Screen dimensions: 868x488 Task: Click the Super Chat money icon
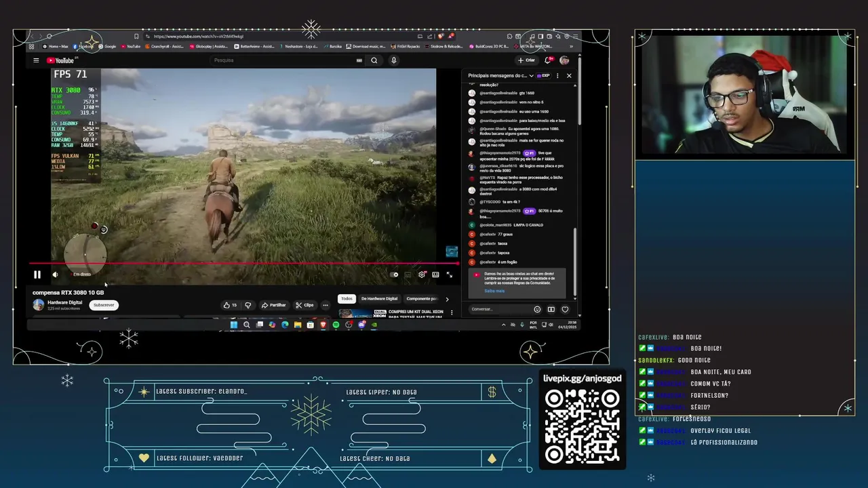point(551,309)
